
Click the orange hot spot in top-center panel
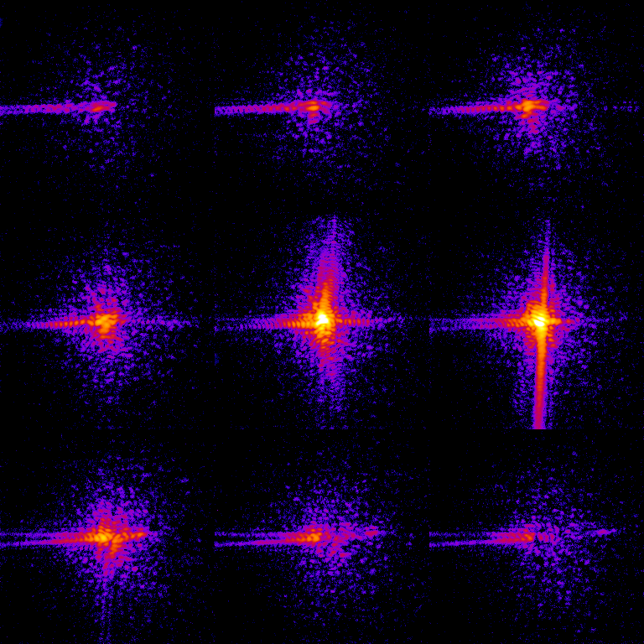click(314, 106)
